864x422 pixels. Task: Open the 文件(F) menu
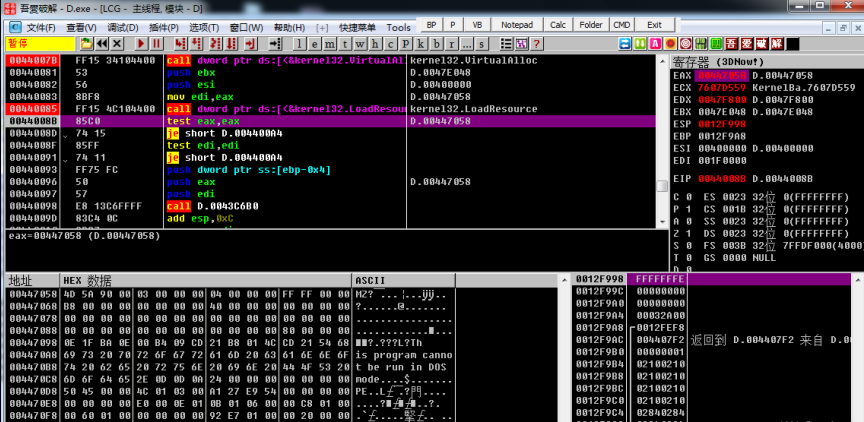41,28
